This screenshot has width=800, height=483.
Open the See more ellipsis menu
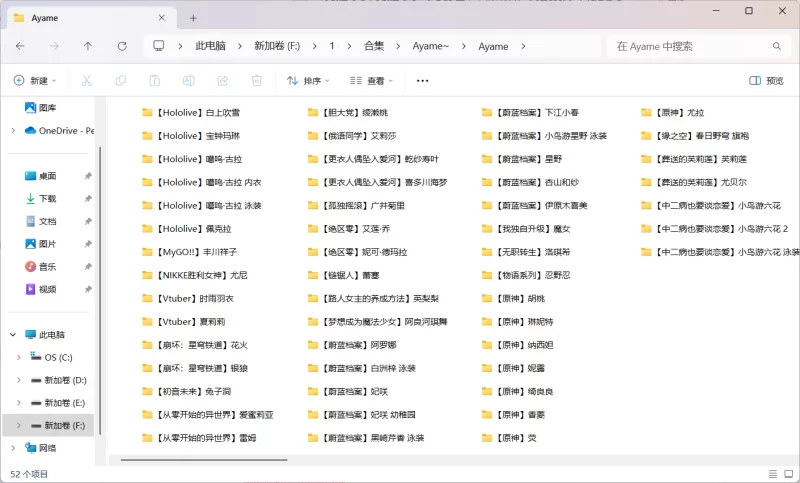[422, 81]
